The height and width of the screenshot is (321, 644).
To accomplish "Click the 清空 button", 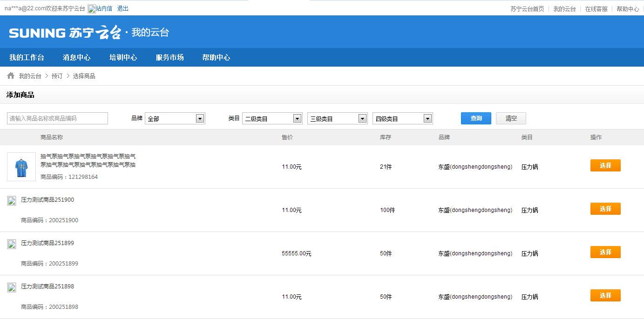I will (511, 118).
